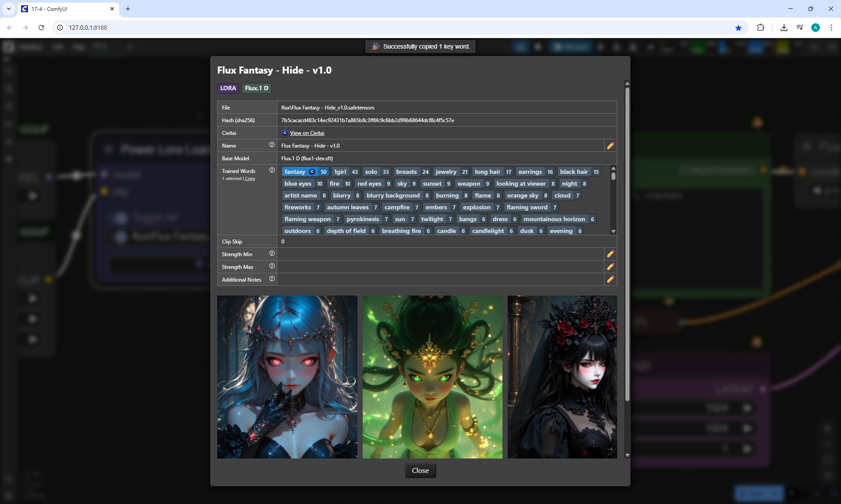Open browser extensions puzzle icon
This screenshot has height=504, width=841.
(x=760, y=28)
